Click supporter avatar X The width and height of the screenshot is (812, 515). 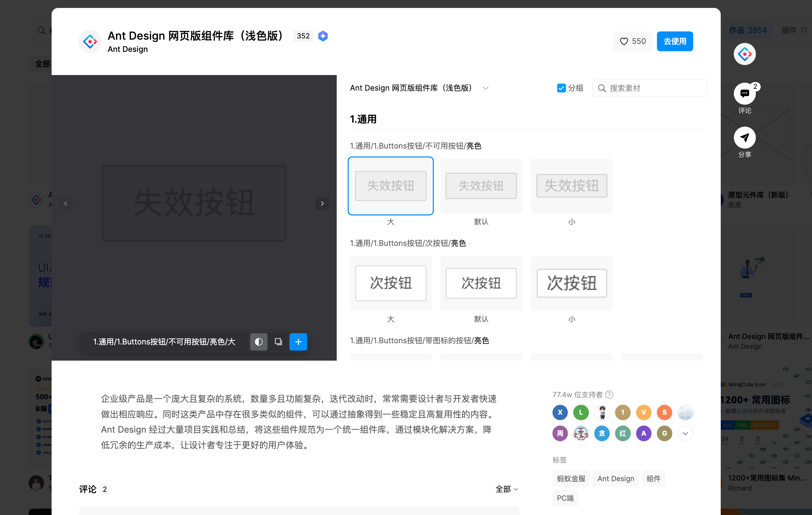pyautogui.click(x=560, y=412)
